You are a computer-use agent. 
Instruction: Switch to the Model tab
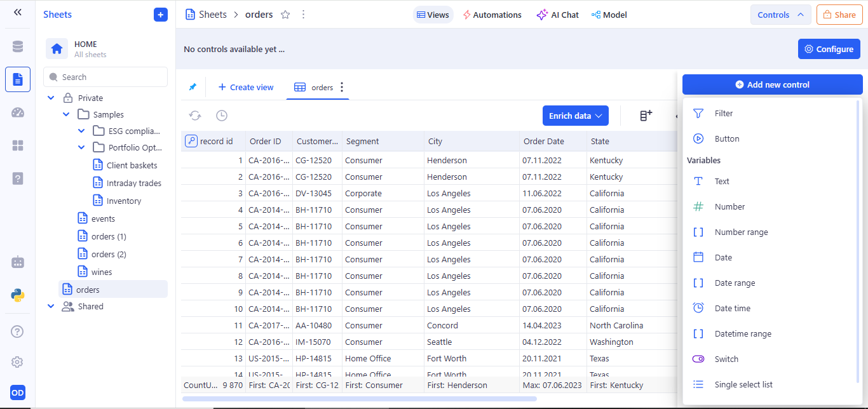[609, 15]
